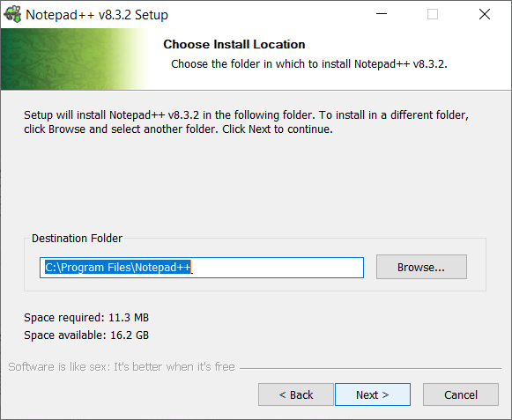The height and width of the screenshot is (420, 512).
Task: Cancel the Notepad++ installation
Action: (461, 394)
